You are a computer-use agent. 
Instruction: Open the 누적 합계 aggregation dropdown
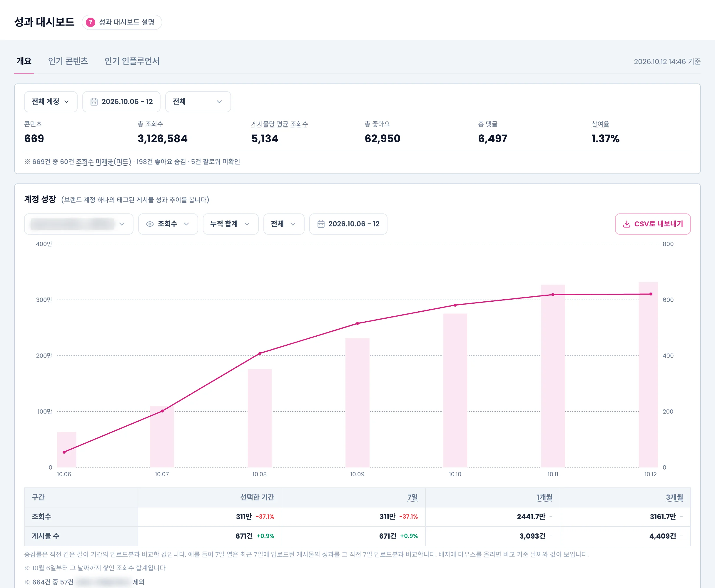click(231, 224)
